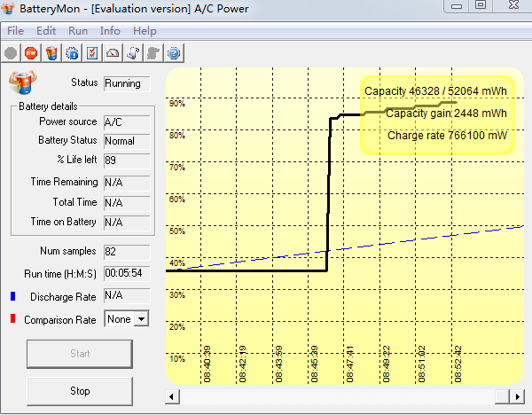Open the Info menu
The height and width of the screenshot is (415, 532).
pos(110,31)
